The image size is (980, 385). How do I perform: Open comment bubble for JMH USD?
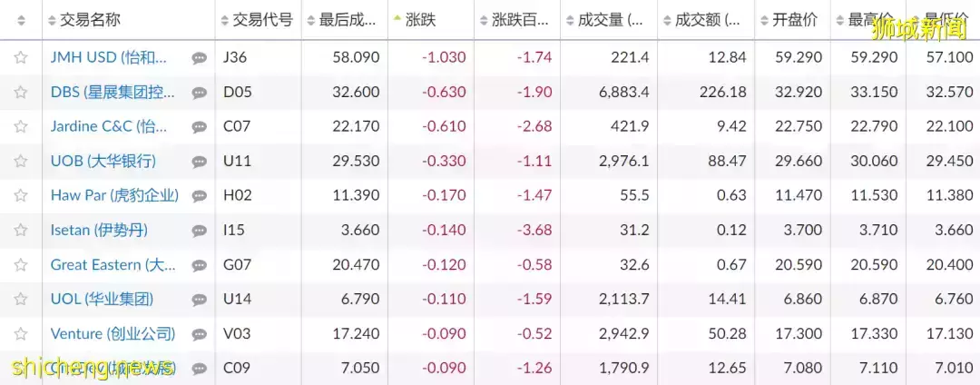pyautogui.click(x=200, y=58)
